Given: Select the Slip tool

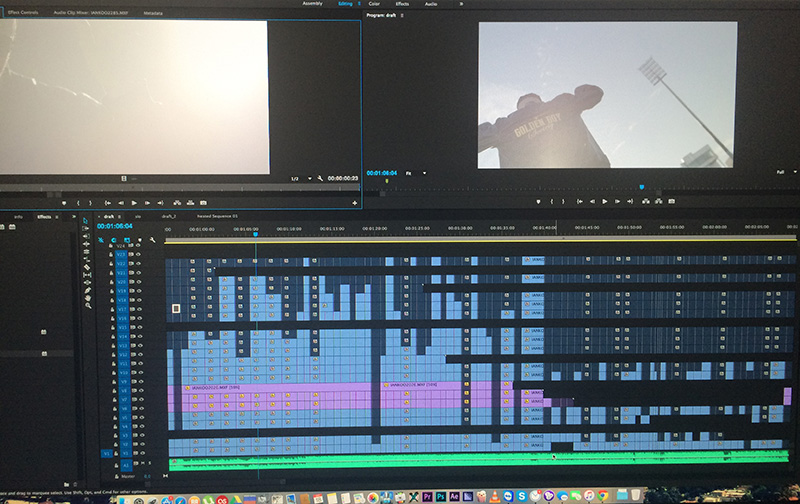Looking at the screenshot, I should tap(87, 275).
